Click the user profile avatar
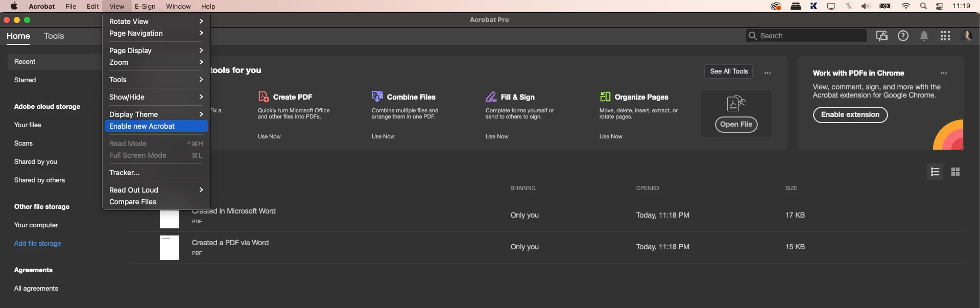 click(x=966, y=36)
